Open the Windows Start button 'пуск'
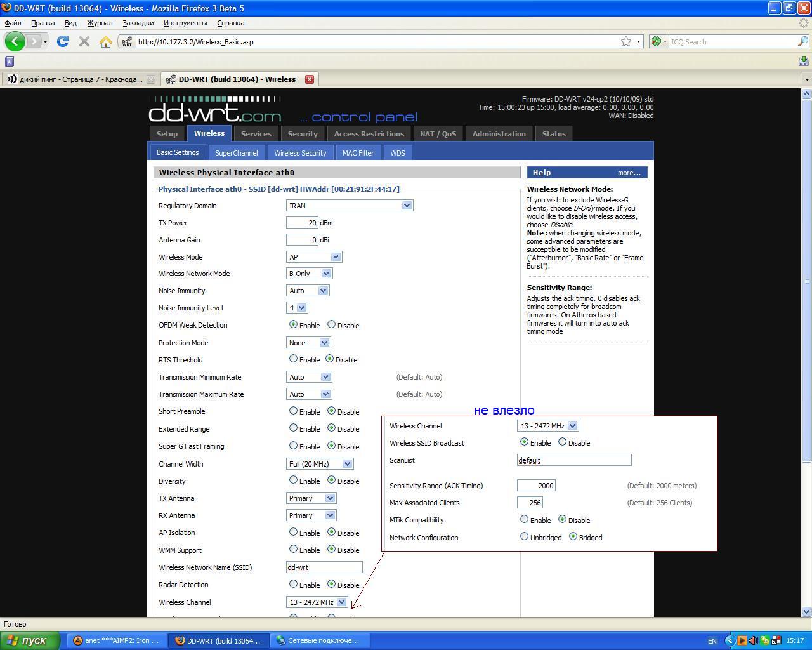 point(30,640)
